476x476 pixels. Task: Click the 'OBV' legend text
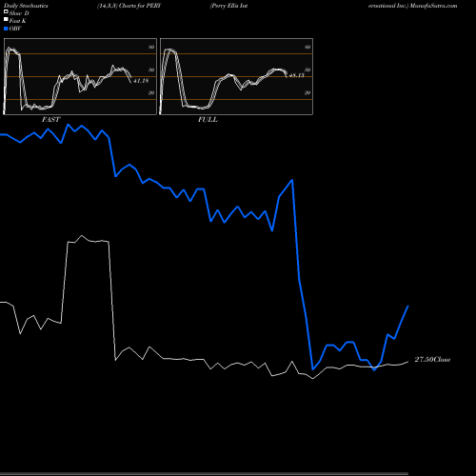tap(15, 29)
